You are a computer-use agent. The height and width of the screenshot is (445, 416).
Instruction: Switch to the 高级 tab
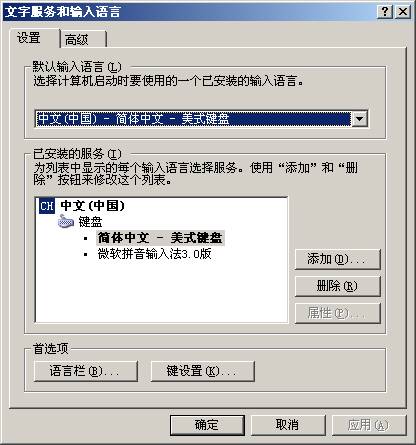[x=83, y=39]
